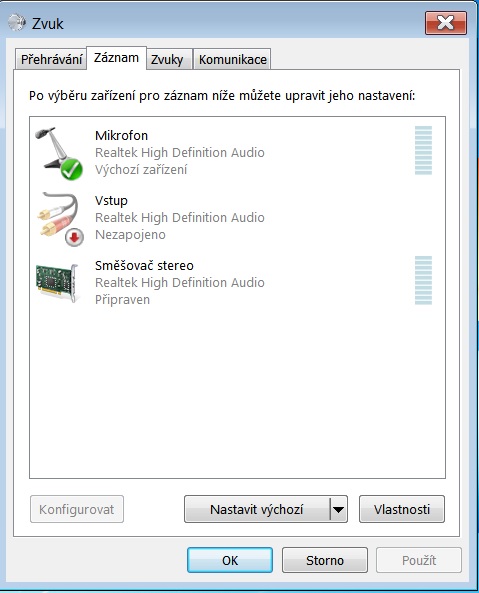Select the Mikrofon microphone icon

pyautogui.click(x=59, y=153)
